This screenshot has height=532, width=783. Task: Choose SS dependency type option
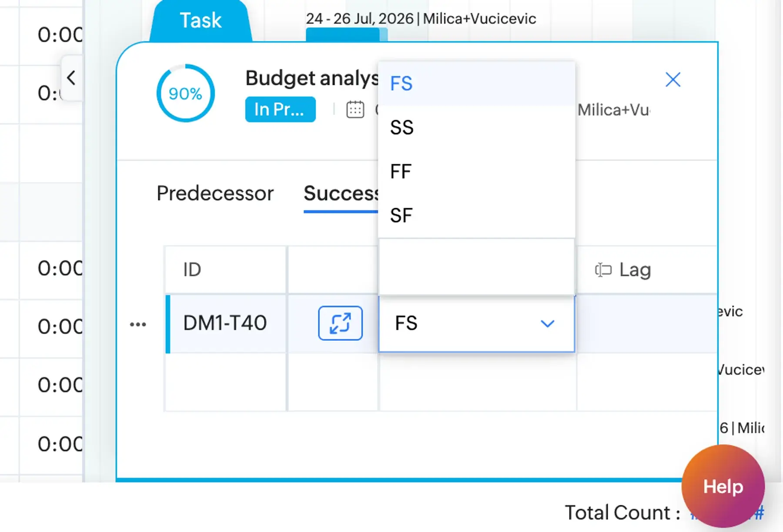point(477,127)
